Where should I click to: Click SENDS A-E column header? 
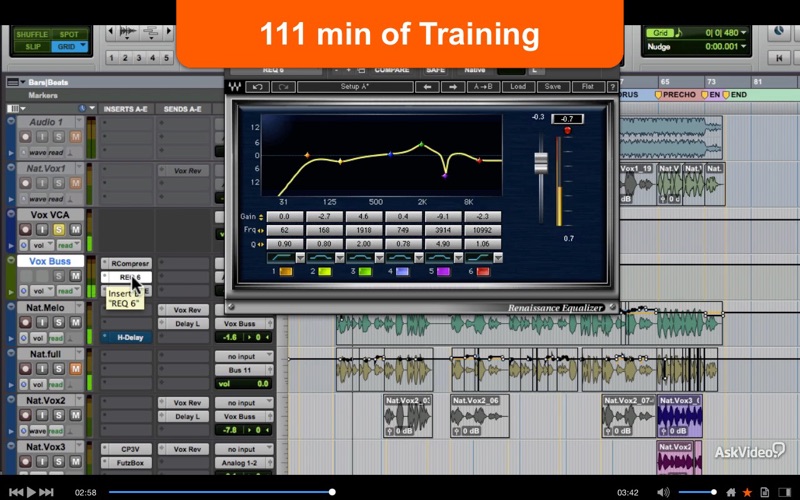tap(182, 109)
